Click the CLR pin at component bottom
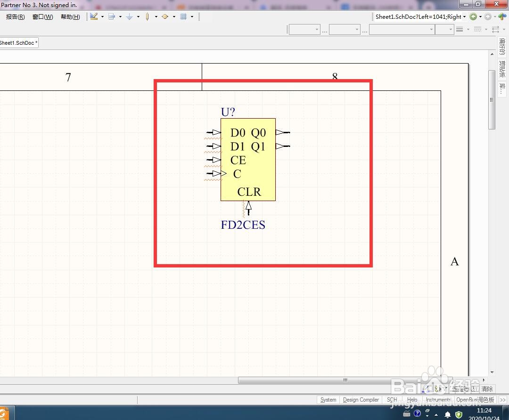 tap(249, 208)
